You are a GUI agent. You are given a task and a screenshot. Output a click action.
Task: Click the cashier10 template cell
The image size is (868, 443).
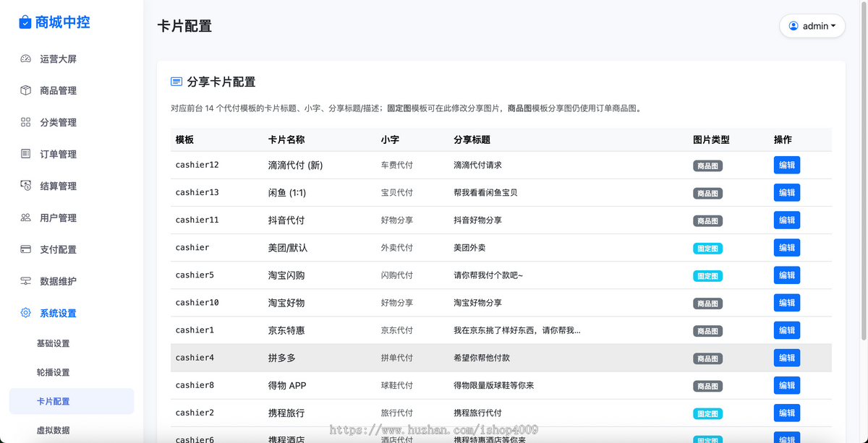(x=197, y=302)
